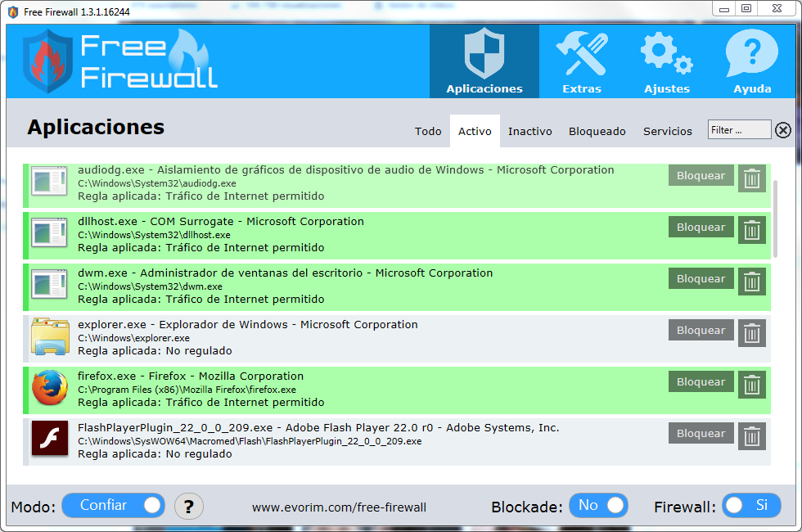Click the Adobe Flash Player icon
This screenshot has height=532, width=802.
pos(50,439)
